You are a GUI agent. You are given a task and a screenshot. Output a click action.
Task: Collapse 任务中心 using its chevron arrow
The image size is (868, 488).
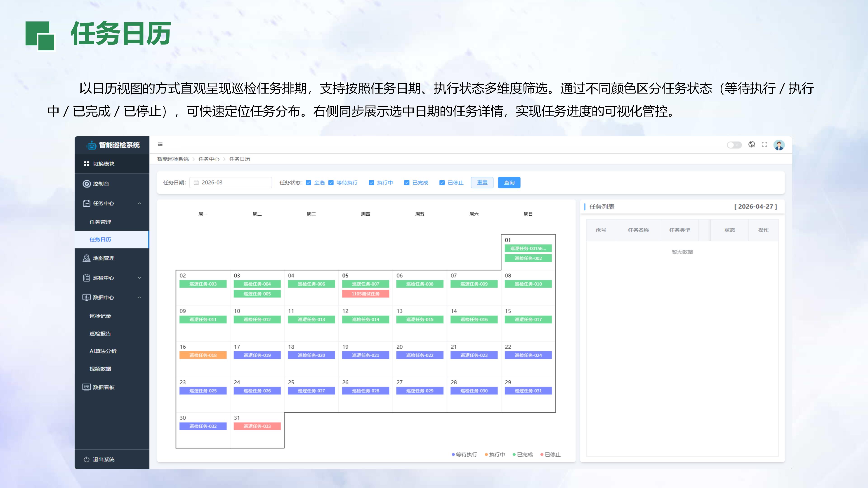coord(139,203)
